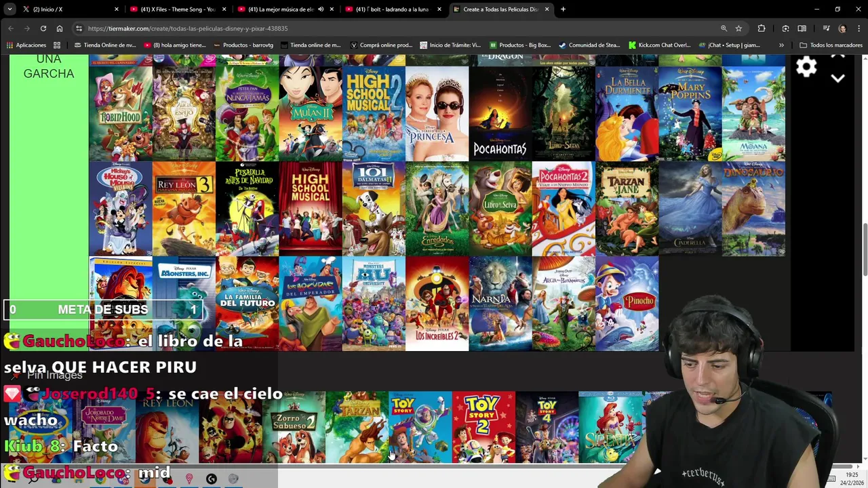The width and height of the screenshot is (868, 488).
Task: Open Productos - barrovtg bookmark
Action: tap(243, 45)
